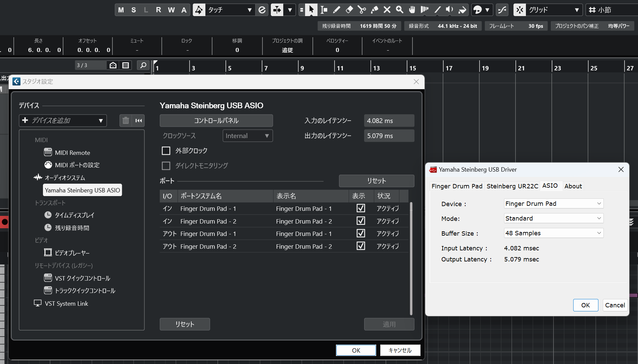Switch to the About tab
638x364 pixels.
point(573,186)
